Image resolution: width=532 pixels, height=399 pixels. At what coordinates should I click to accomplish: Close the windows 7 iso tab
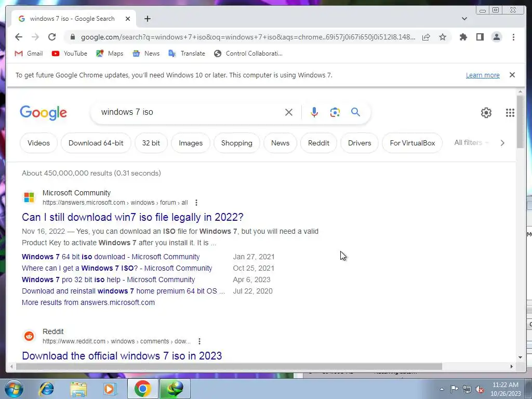(128, 19)
